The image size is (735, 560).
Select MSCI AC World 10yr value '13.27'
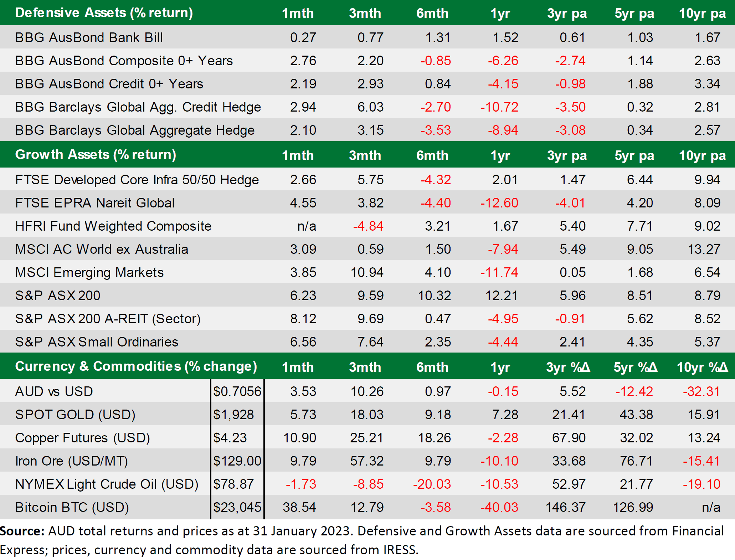(704, 249)
